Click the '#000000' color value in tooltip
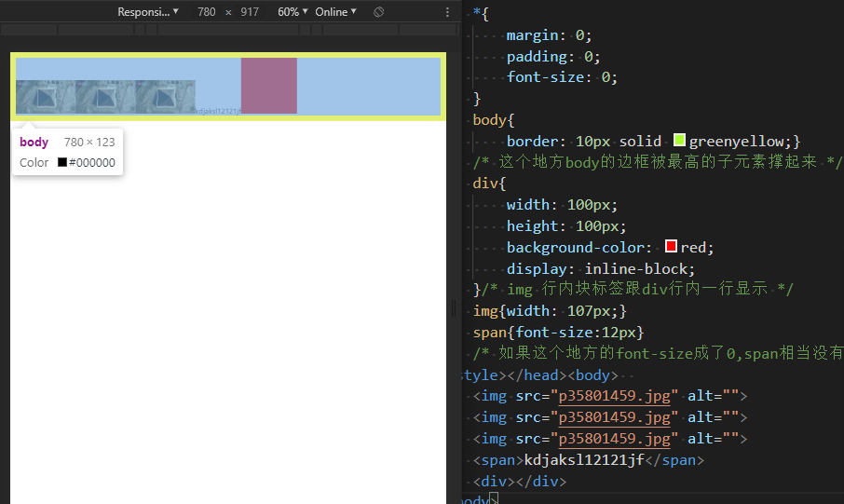Viewport: 844px width, 504px height. point(92,163)
